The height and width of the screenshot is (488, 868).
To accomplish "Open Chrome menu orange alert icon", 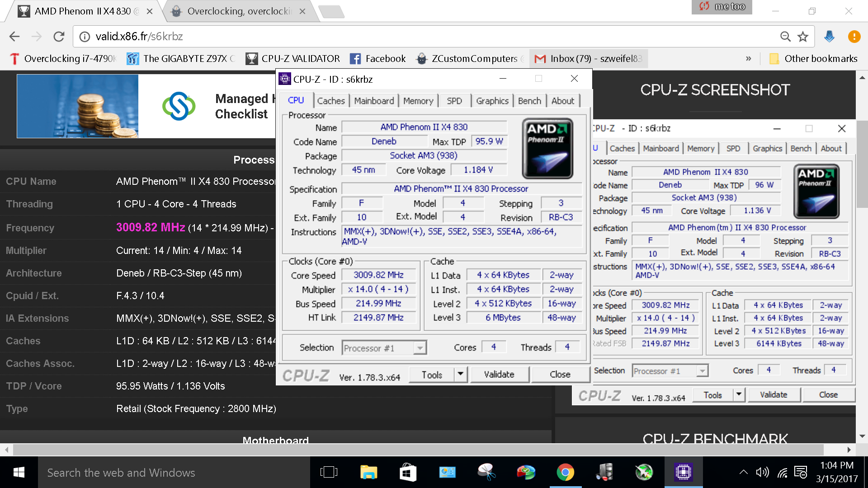I will tap(854, 37).
